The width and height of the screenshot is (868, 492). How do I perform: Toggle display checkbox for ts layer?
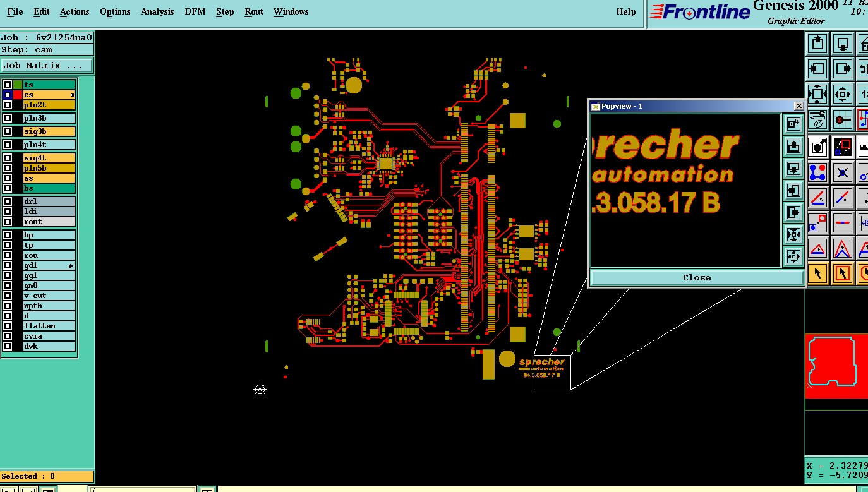coord(8,85)
